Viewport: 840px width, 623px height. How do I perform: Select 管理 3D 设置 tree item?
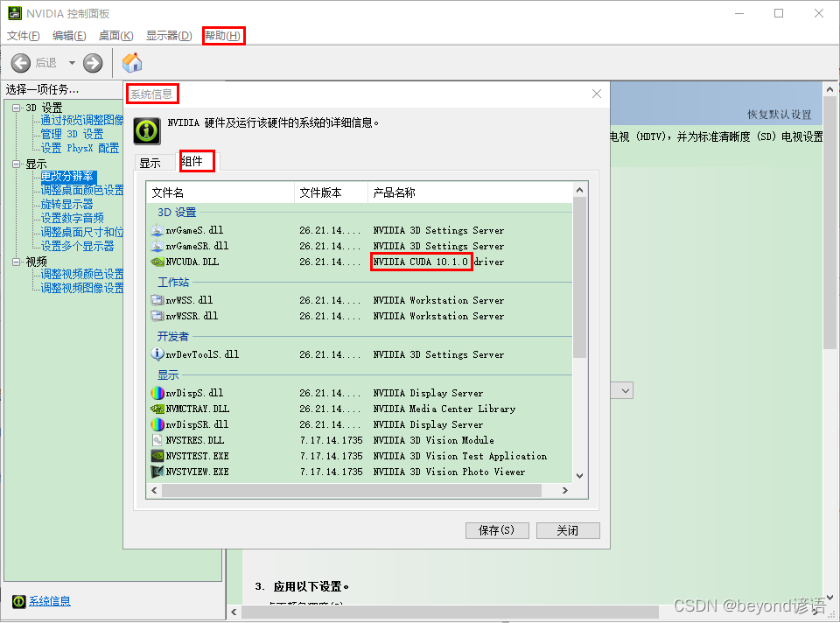[72, 134]
